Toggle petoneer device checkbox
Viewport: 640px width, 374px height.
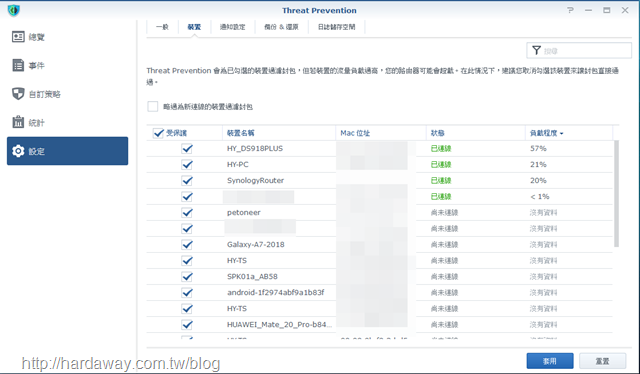click(x=187, y=213)
